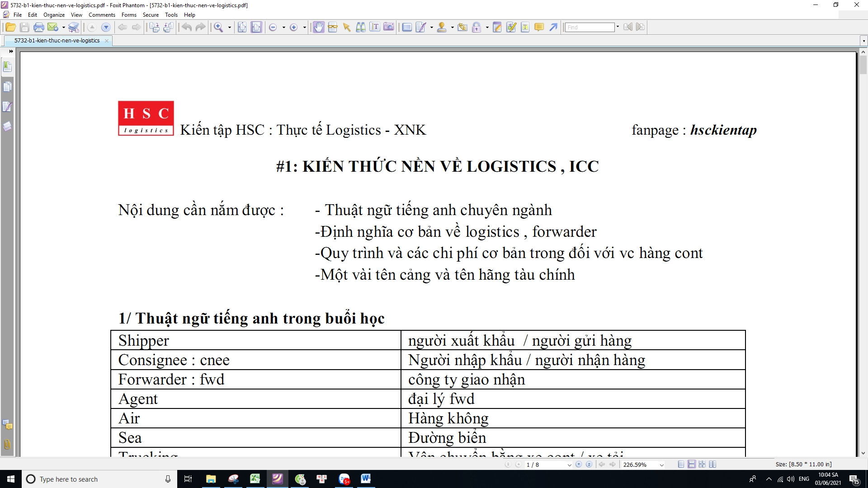The height and width of the screenshot is (488, 868).
Task: Open the page number 1 / 8 dropdown
Action: pos(569,465)
